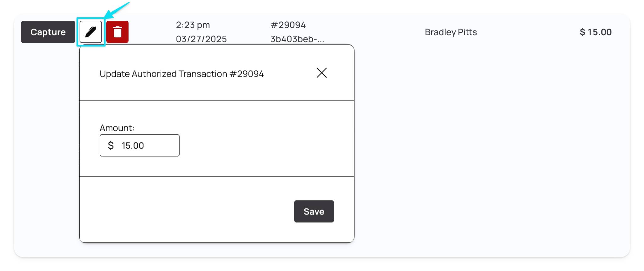
Task: Select customer name Bradley Pitts
Action: 451,32
